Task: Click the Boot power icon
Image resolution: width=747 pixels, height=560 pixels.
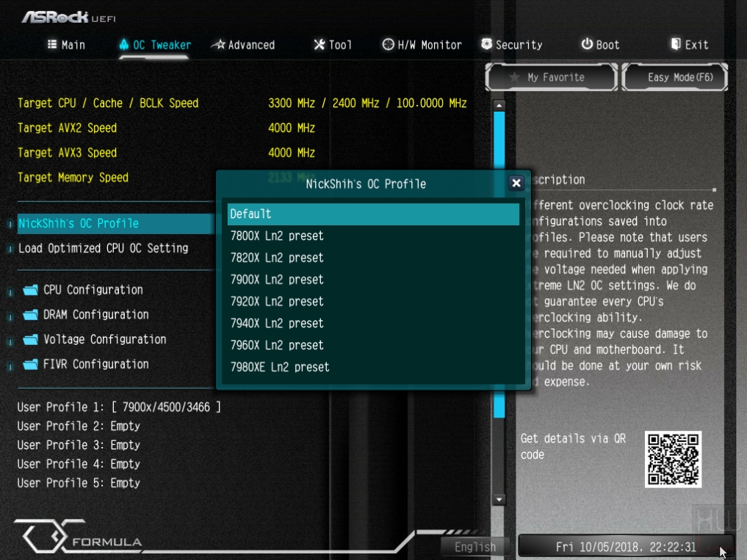Action: (x=587, y=44)
